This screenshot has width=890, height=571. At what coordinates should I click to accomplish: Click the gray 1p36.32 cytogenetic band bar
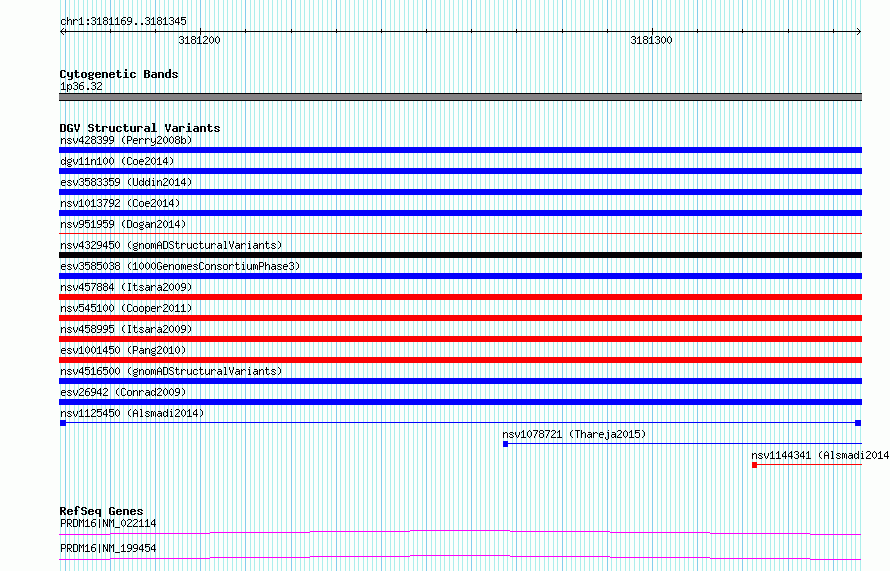click(x=460, y=97)
